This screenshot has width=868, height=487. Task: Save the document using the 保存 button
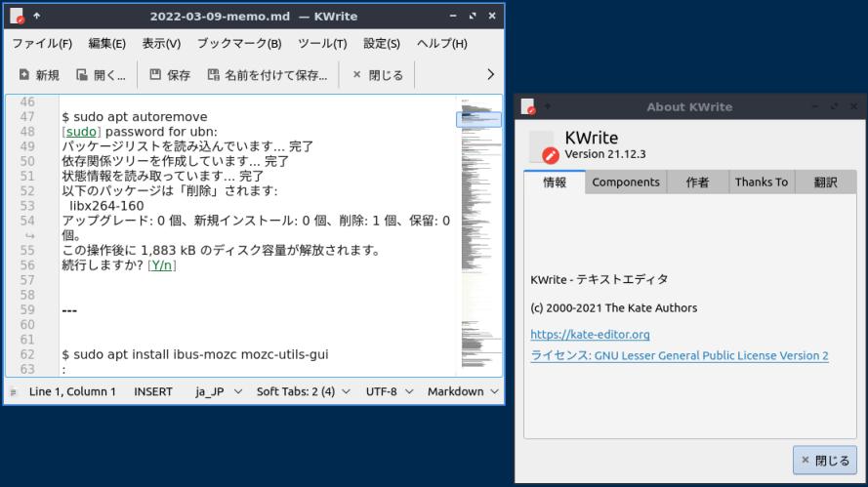(x=170, y=75)
